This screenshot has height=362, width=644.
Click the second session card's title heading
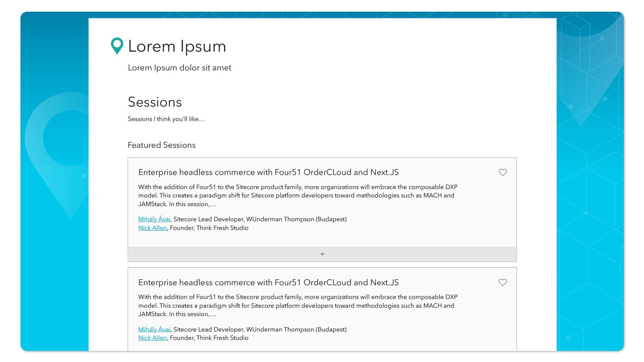pos(268,283)
